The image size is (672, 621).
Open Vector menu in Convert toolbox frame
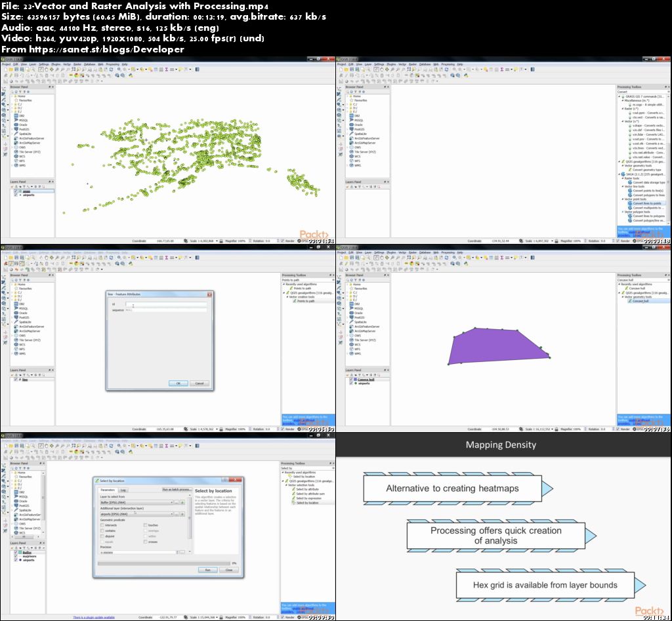pyautogui.click(x=402, y=64)
